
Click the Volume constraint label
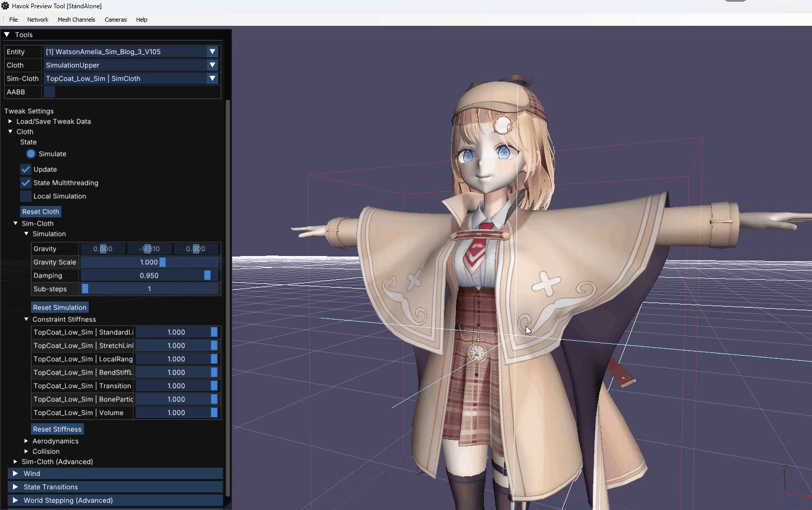(x=78, y=413)
